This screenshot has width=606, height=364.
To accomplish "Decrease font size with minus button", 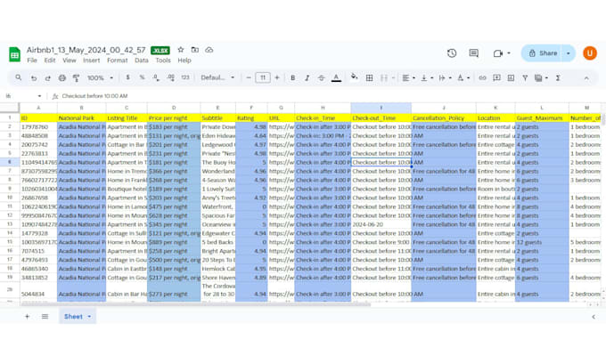I will point(249,77).
